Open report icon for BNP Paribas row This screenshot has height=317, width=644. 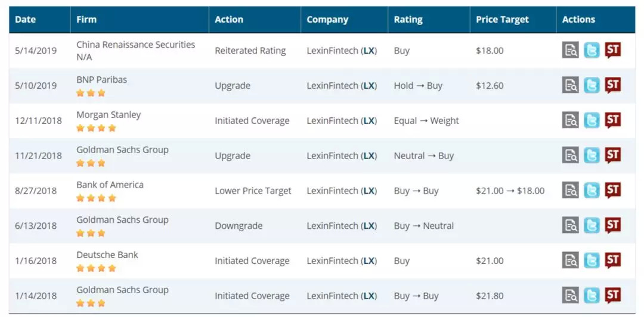571,85
